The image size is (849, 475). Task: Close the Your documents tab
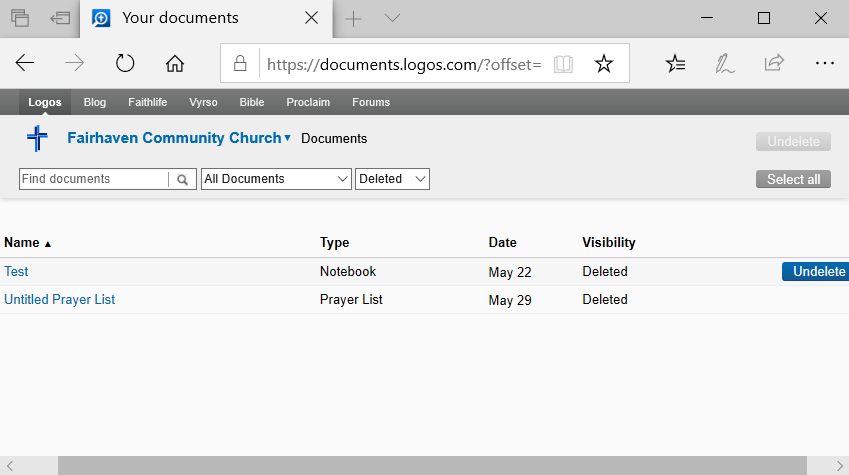311,18
